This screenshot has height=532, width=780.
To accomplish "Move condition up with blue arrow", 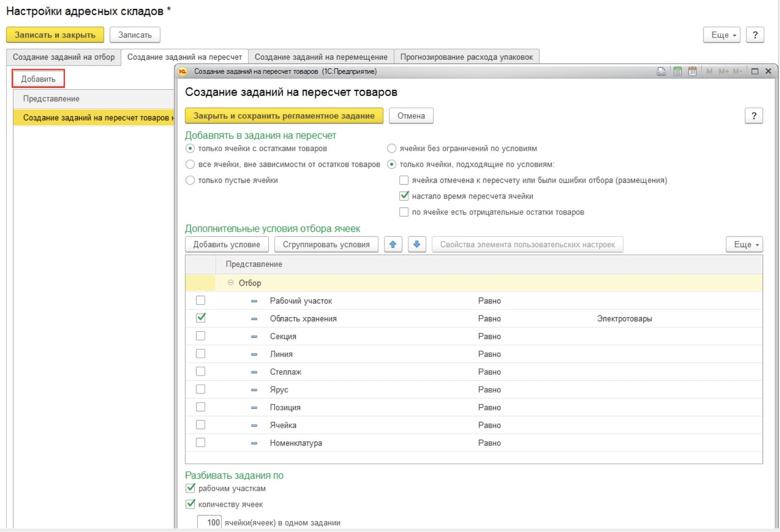I will (393, 245).
